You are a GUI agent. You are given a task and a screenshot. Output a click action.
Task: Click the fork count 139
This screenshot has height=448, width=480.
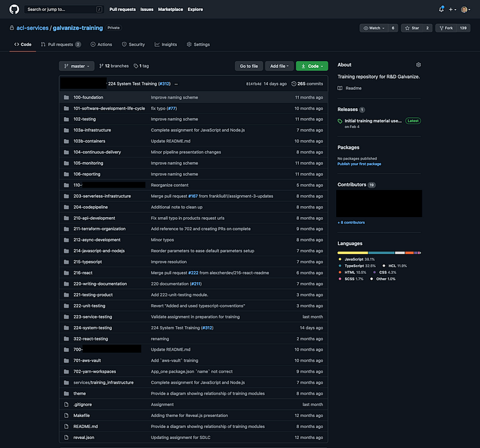464,28
